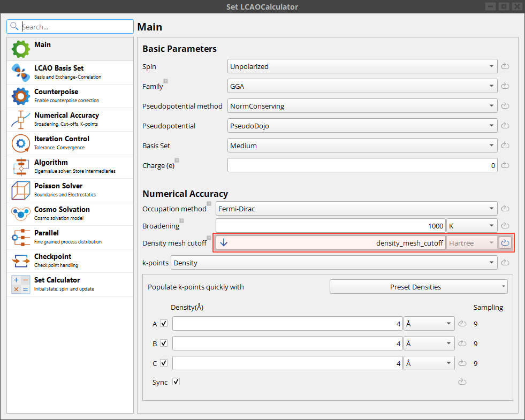Open the PseudoDojo pseudopotential dropdown
The height and width of the screenshot is (420, 525).
362,126
